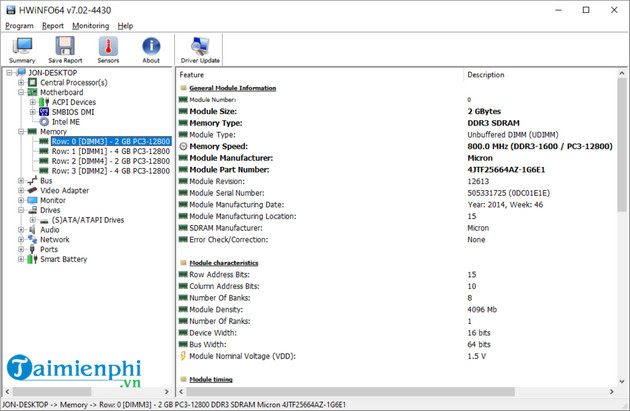Click JON-DESKTOP computer icon in tree
This screenshot has height=411, width=630.
pos(21,73)
